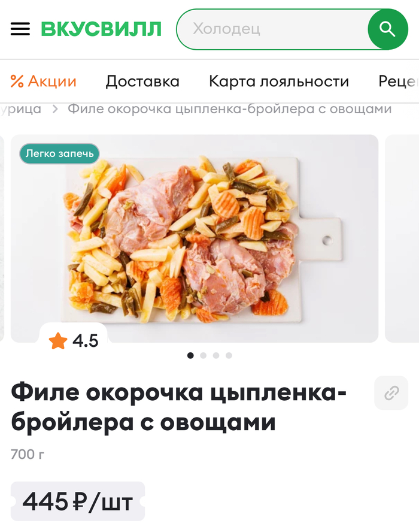Select the fourth carousel dot

(229, 355)
